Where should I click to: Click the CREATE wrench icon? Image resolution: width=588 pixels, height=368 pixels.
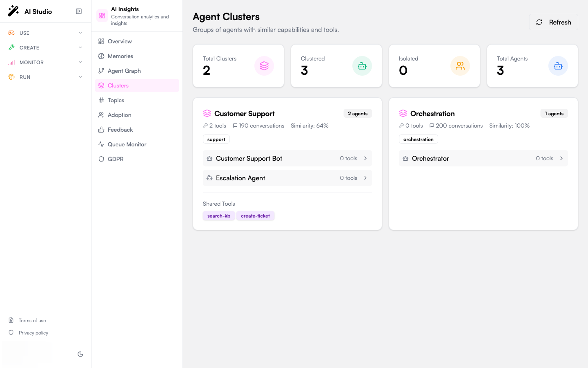coord(11,47)
